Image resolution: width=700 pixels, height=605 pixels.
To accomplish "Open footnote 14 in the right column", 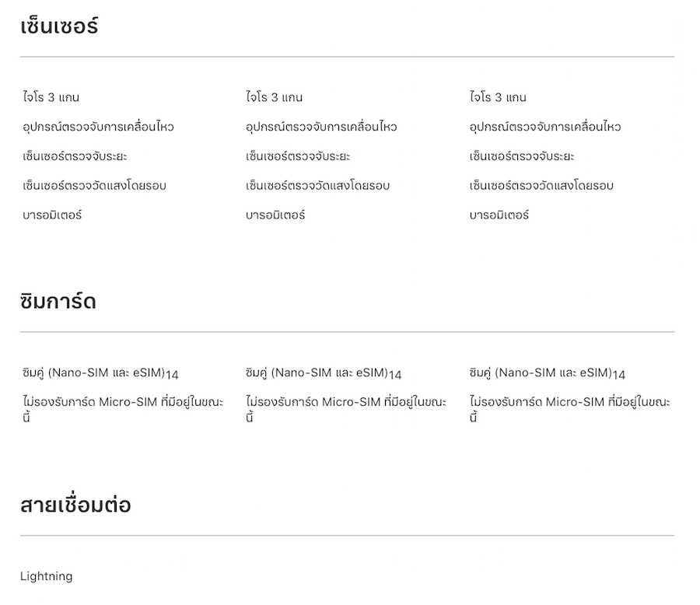I will point(618,375).
